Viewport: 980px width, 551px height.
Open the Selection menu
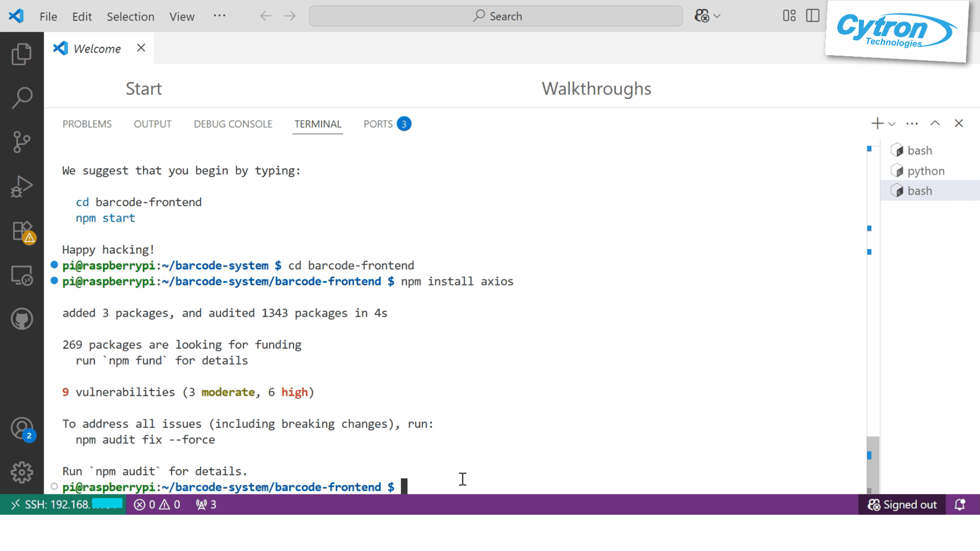pos(130,16)
